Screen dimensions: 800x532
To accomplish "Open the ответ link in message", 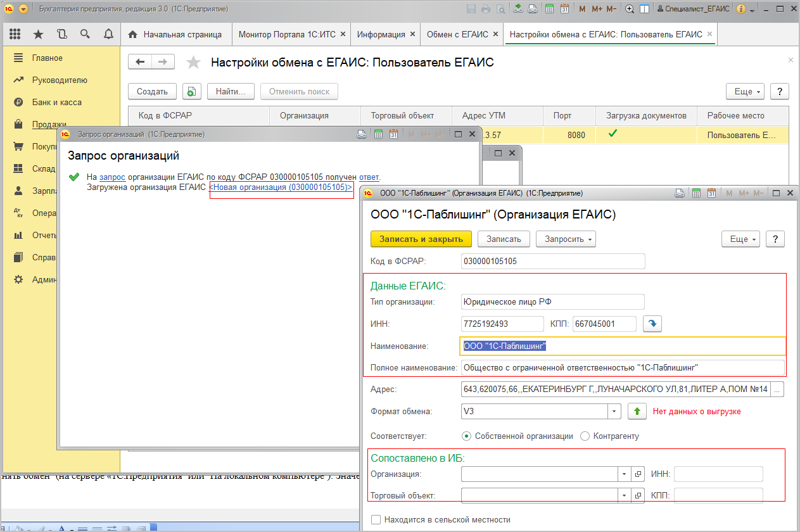I will pos(369,177).
